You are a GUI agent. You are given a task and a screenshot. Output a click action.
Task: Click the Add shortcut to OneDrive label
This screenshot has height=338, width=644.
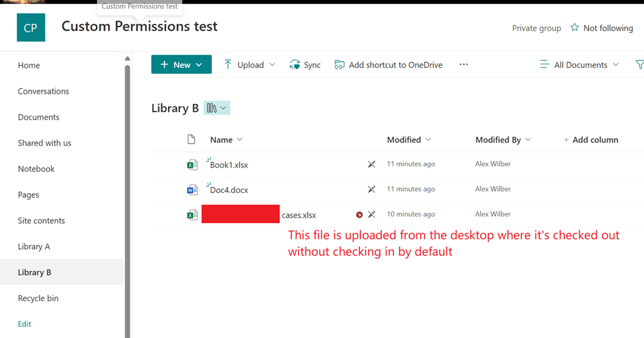395,65
